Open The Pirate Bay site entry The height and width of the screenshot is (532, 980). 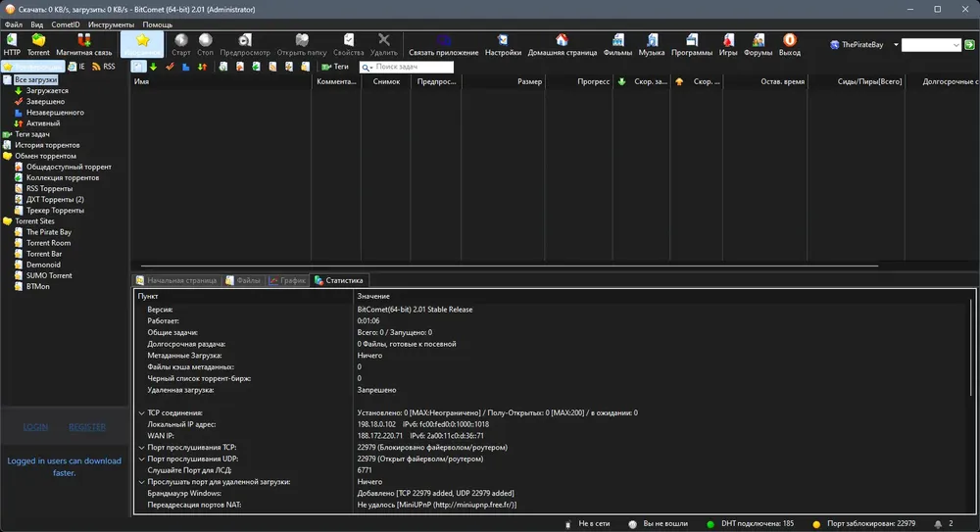[49, 232]
